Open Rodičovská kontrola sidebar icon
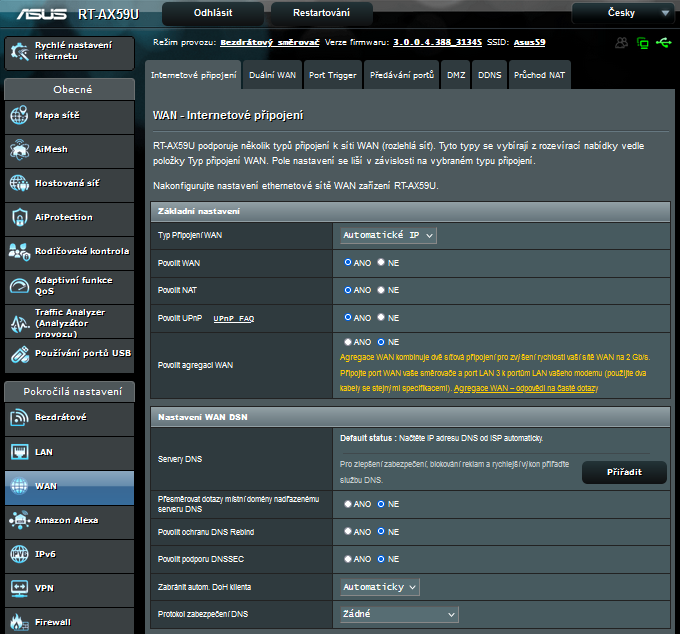Image resolution: width=680 pixels, height=634 pixels. coord(19,251)
